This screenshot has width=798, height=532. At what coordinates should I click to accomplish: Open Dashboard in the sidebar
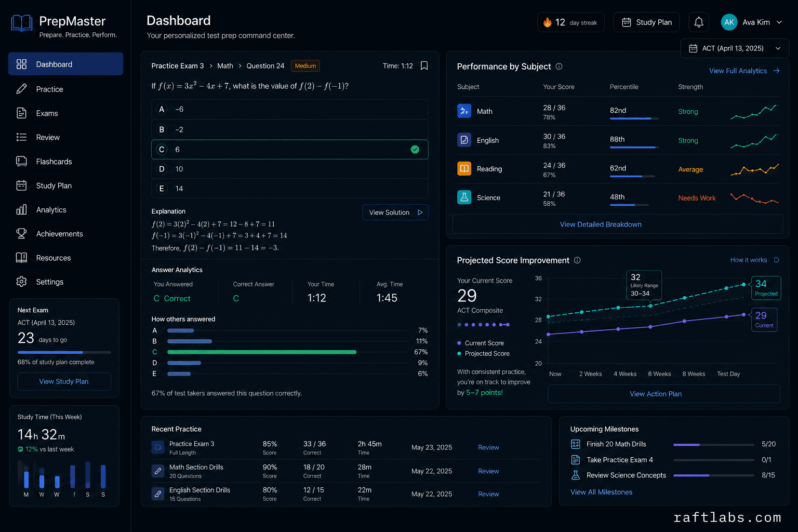click(65, 64)
